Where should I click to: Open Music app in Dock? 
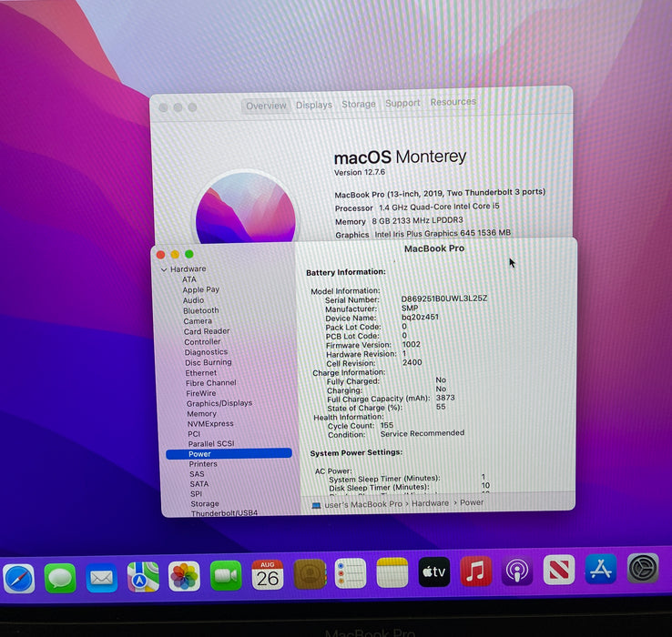(475, 571)
